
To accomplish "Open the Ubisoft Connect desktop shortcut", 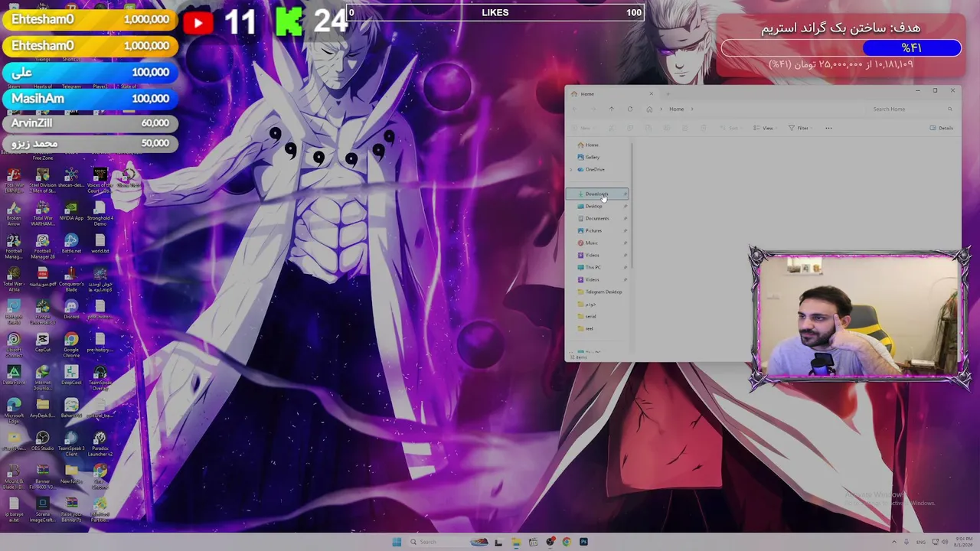I will (14, 345).
